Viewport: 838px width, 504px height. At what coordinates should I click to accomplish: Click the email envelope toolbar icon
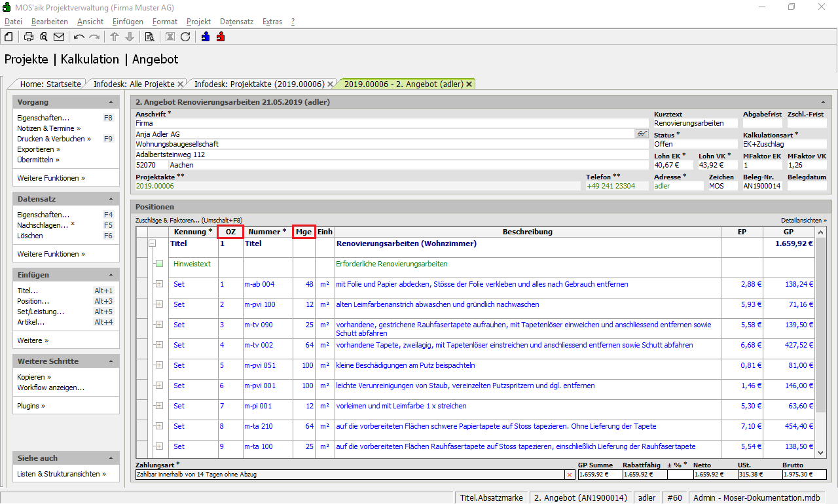click(59, 37)
